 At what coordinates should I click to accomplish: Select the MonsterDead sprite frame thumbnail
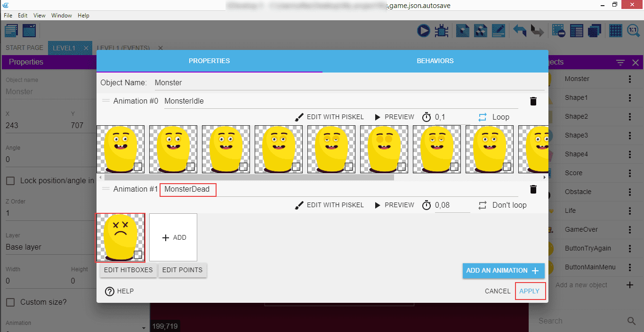tap(120, 237)
